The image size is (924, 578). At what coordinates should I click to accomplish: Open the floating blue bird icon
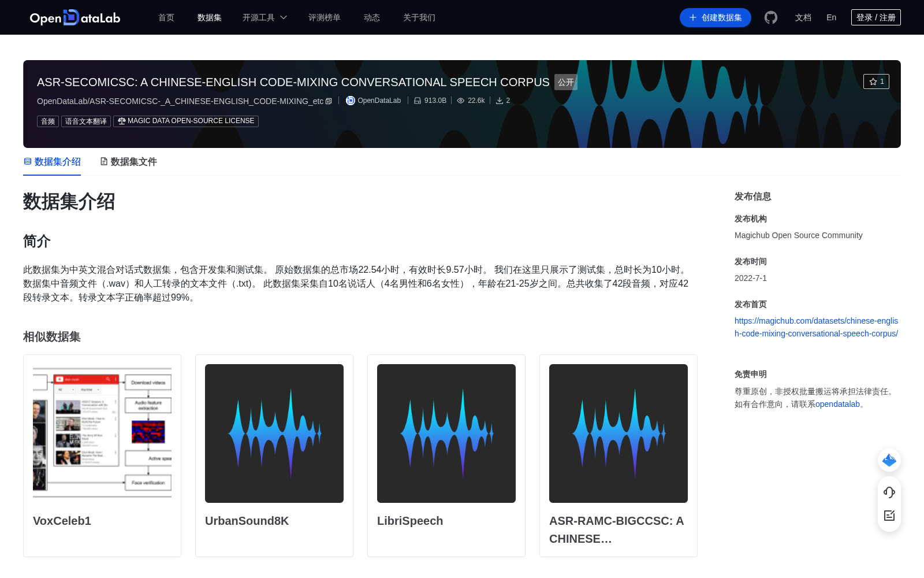(889, 460)
